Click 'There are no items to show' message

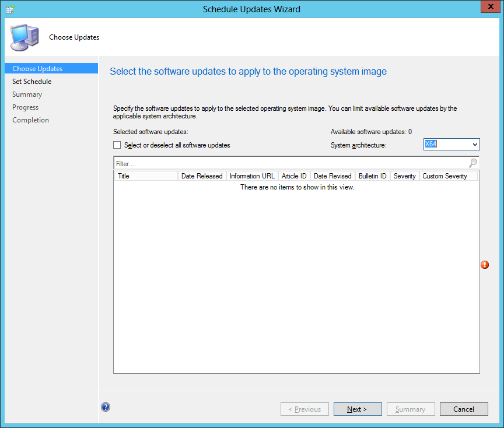tap(297, 187)
